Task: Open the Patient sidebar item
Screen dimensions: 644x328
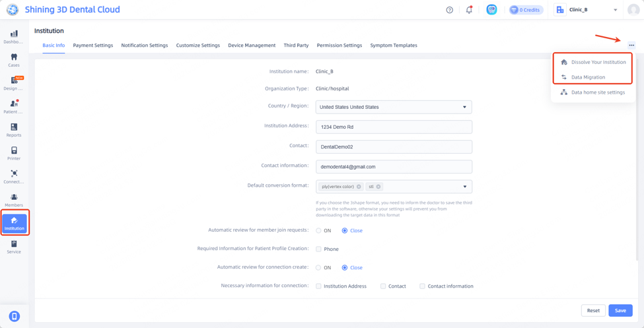Action: (14, 107)
